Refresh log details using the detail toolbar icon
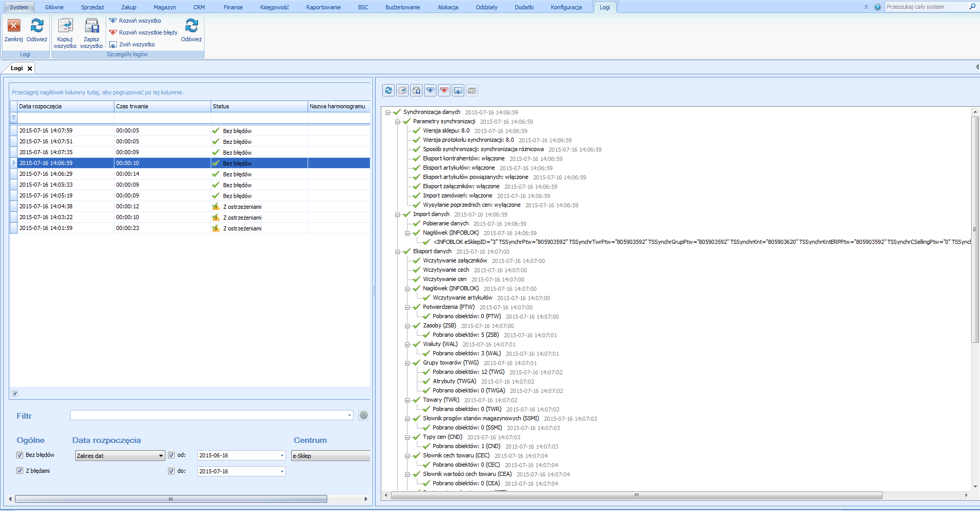 click(388, 90)
